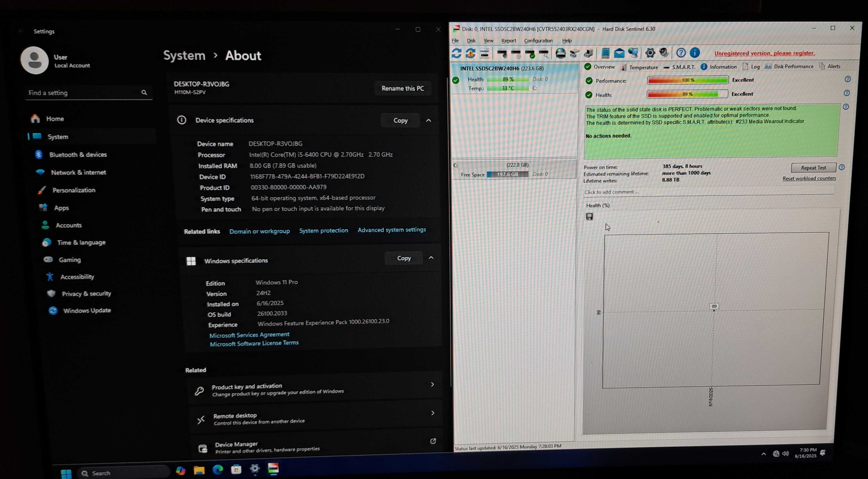Screen dimensions: 868x479
Task: Click the help icon beside Health bar
Action: (x=847, y=93)
